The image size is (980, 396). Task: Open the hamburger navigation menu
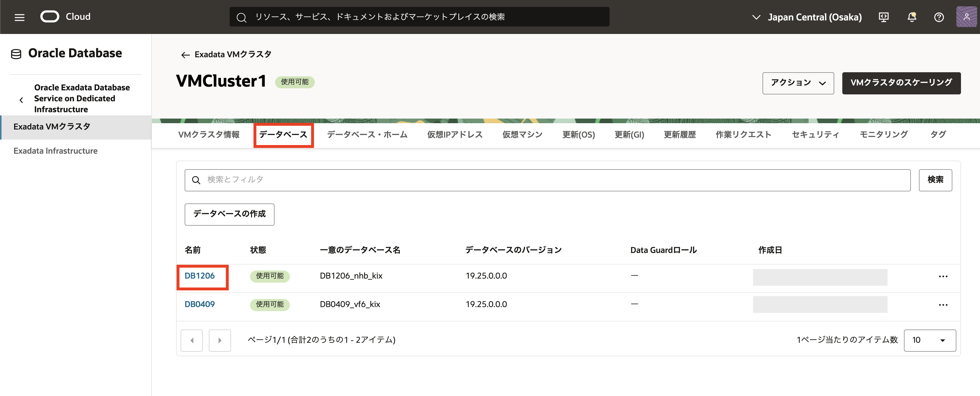coord(19,17)
